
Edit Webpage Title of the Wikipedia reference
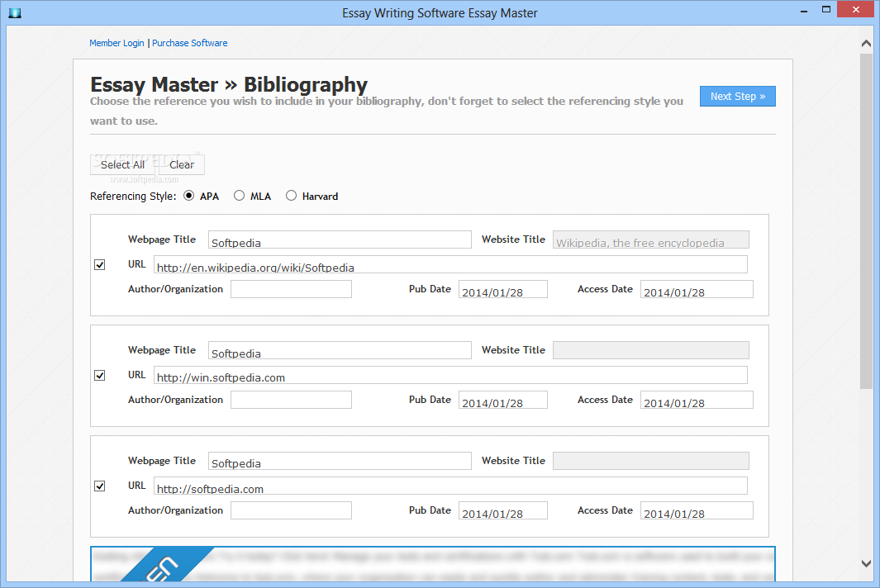340,239
